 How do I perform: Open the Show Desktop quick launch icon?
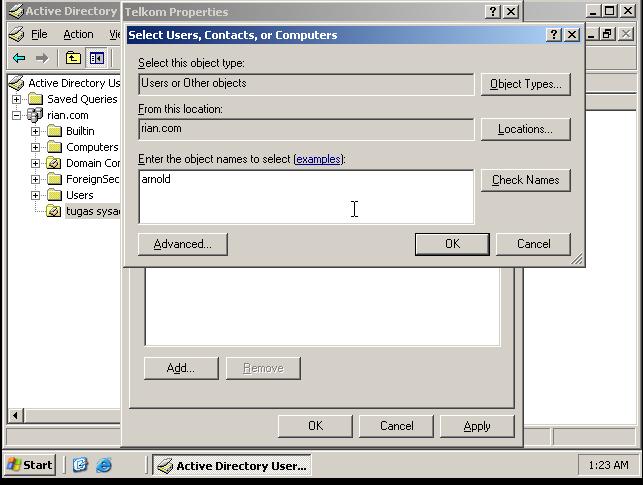[x=80, y=465]
